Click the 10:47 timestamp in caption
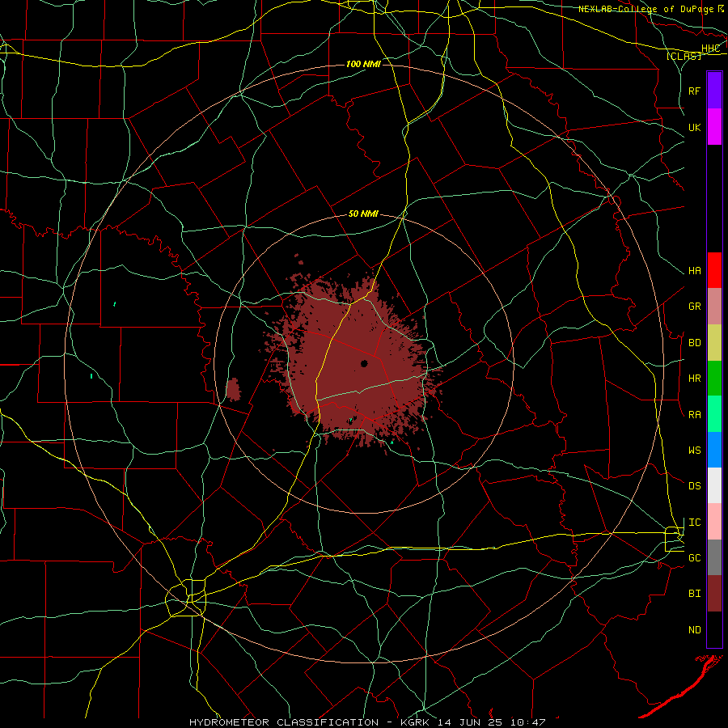 pyautogui.click(x=527, y=722)
